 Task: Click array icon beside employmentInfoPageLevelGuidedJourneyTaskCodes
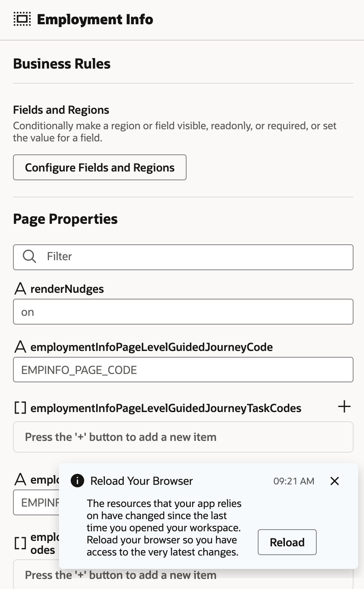pos(20,408)
